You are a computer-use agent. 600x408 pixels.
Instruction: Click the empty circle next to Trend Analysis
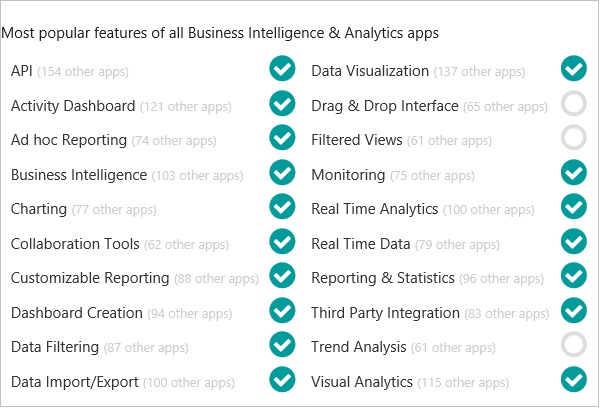point(573,345)
